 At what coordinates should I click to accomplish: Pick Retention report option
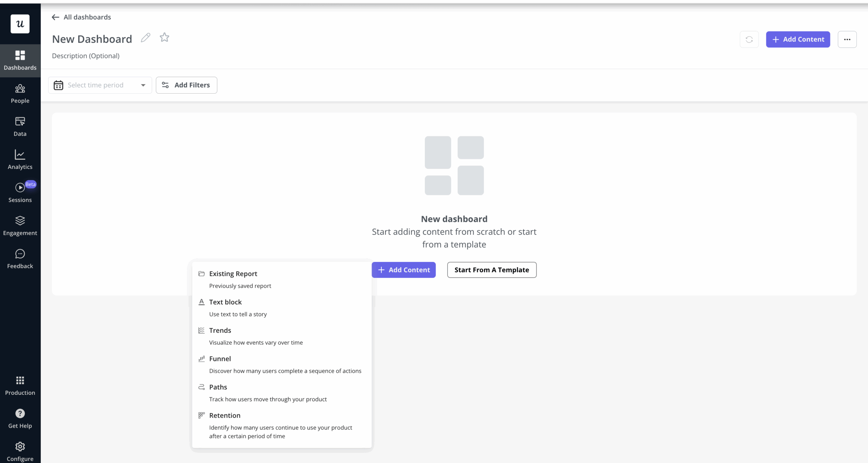225,416
